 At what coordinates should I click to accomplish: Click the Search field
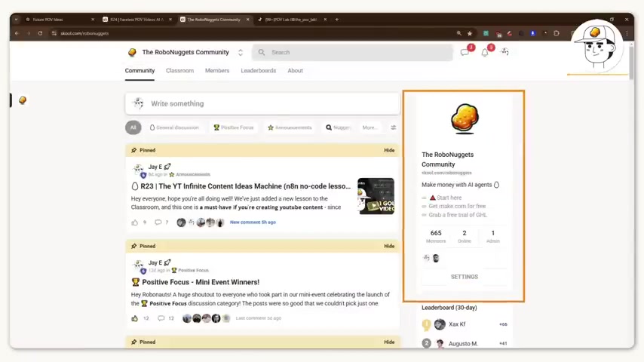click(x=352, y=53)
